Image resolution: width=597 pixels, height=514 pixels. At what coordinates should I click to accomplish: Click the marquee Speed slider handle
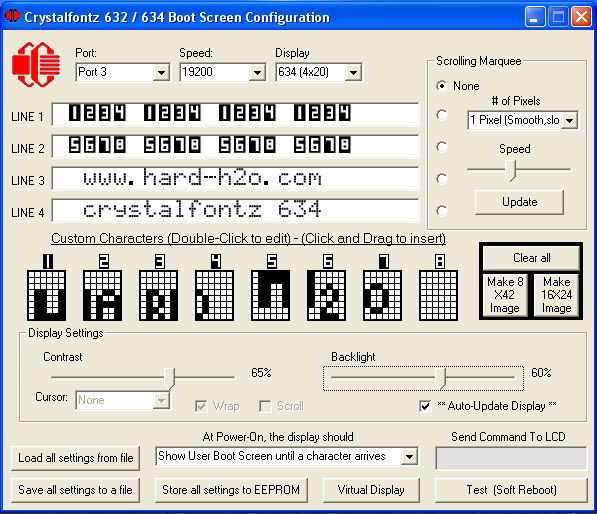tap(511, 170)
